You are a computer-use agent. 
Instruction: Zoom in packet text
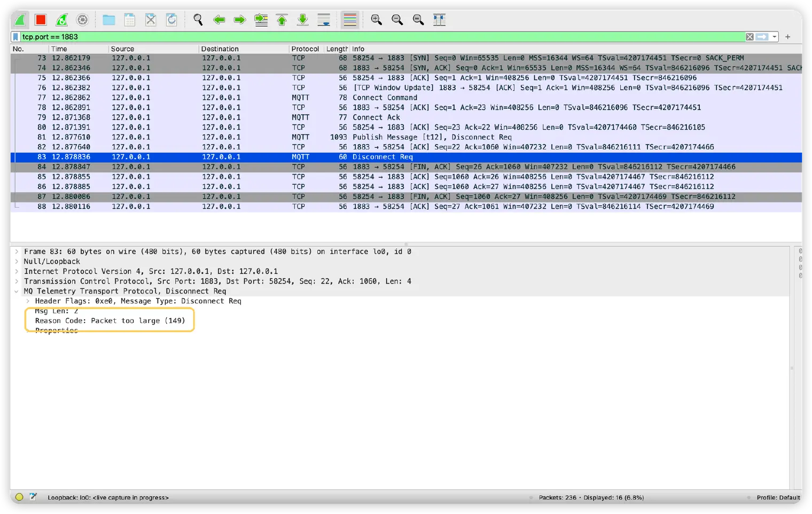(377, 20)
